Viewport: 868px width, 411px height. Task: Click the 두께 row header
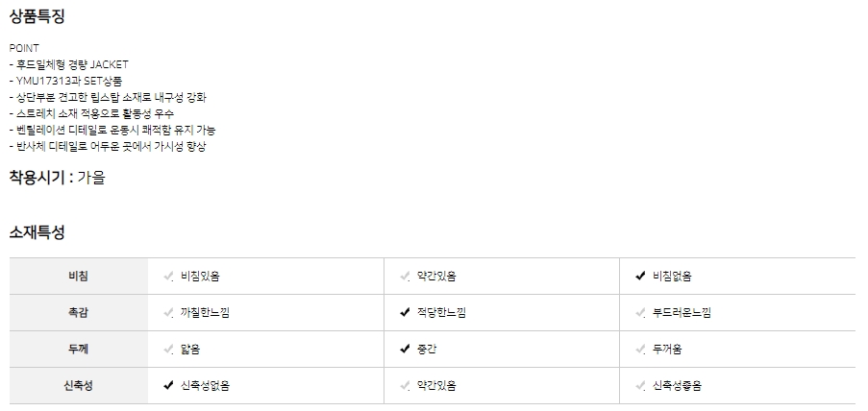pos(79,350)
